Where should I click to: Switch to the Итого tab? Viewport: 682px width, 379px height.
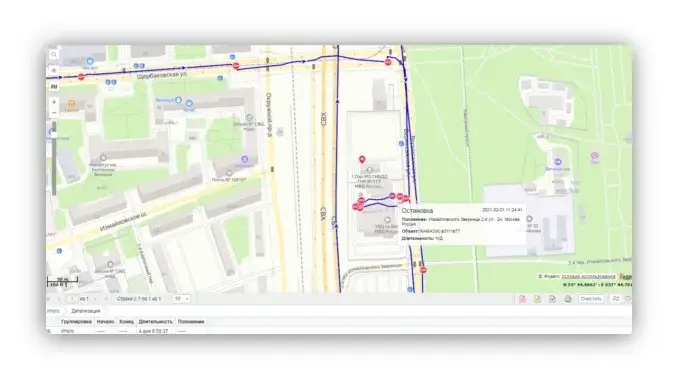[53, 311]
